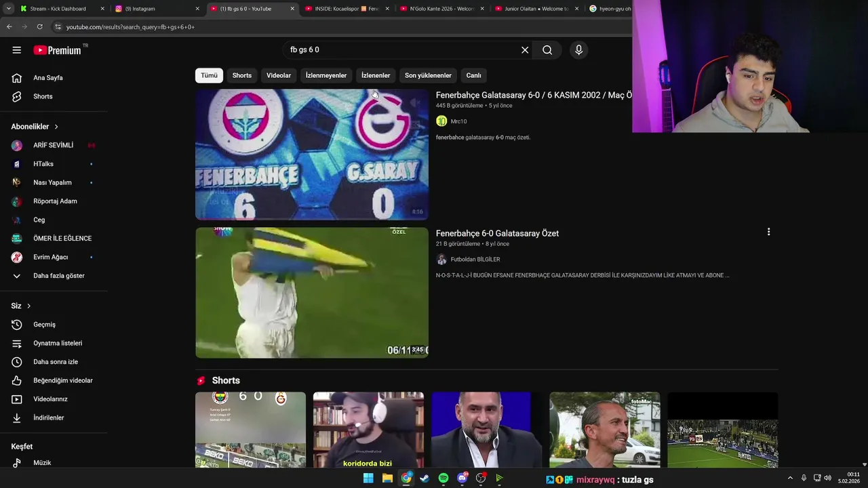Viewport: 868px width, 488px height.
Task: Show hidden system tray icons chevron
Action: pyautogui.click(x=790, y=479)
